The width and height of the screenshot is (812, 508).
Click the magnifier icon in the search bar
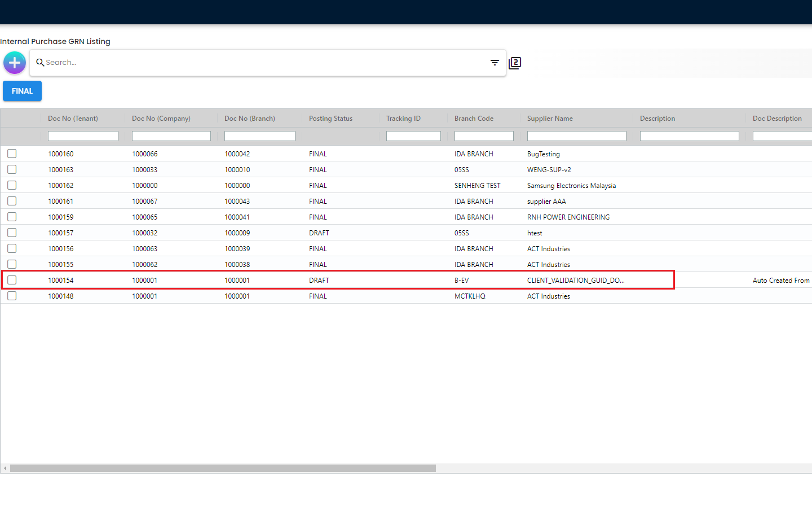[x=40, y=63]
